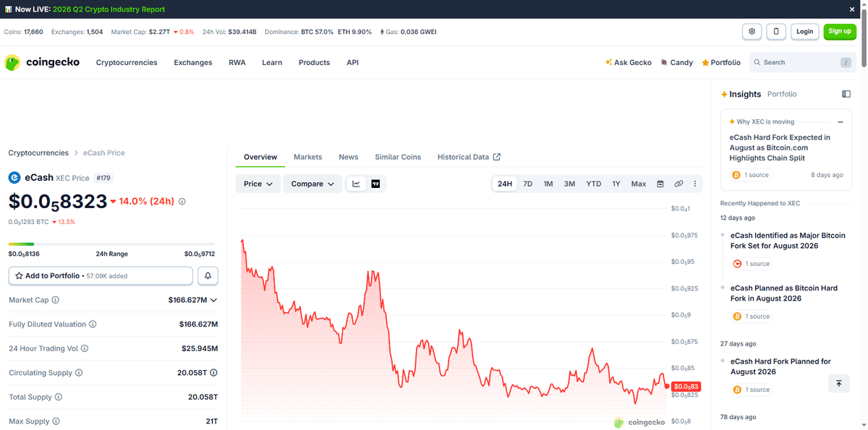The width and height of the screenshot is (868, 430).
Task: Click the Sign up button
Action: coord(840,32)
